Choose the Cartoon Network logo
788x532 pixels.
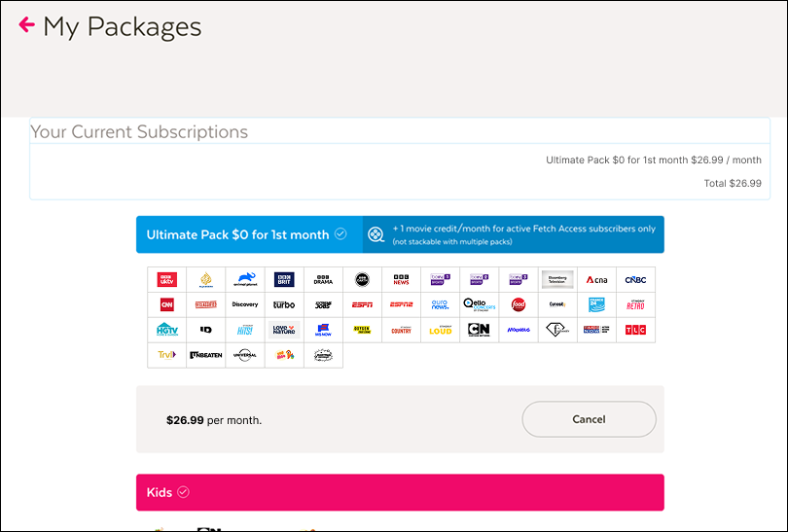point(479,330)
